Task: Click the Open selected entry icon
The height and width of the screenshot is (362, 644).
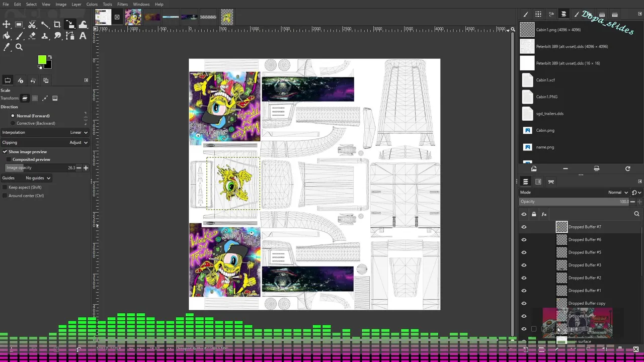Action: (x=534, y=169)
